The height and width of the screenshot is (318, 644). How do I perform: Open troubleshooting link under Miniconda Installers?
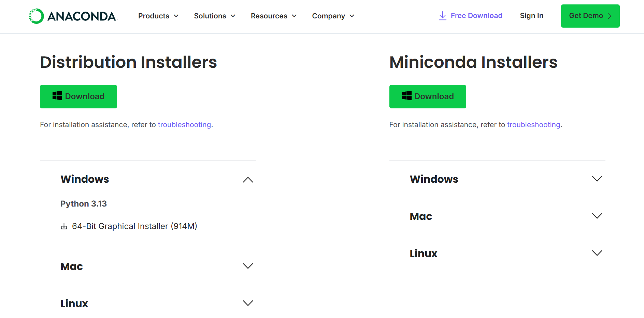534,125
